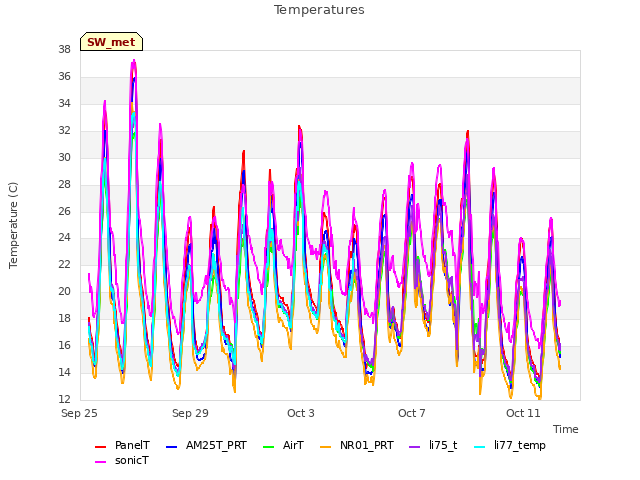Click the green AirT legend swatch
Screen dimensions: 640x480
(x=269, y=447)
